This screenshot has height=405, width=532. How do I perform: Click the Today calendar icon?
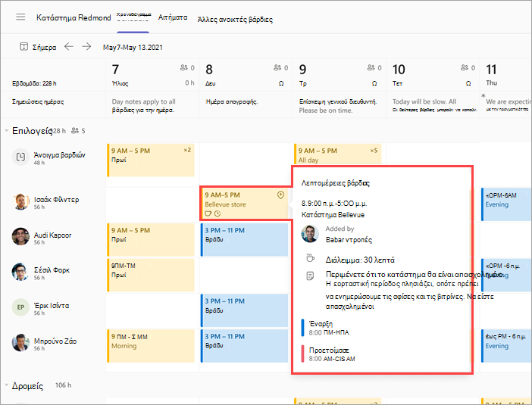23,47
